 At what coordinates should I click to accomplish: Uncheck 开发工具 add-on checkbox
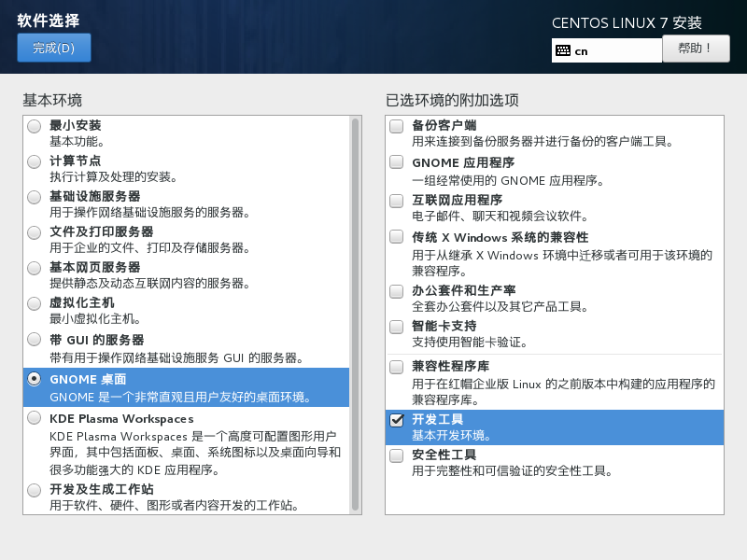tap(396, 420)
